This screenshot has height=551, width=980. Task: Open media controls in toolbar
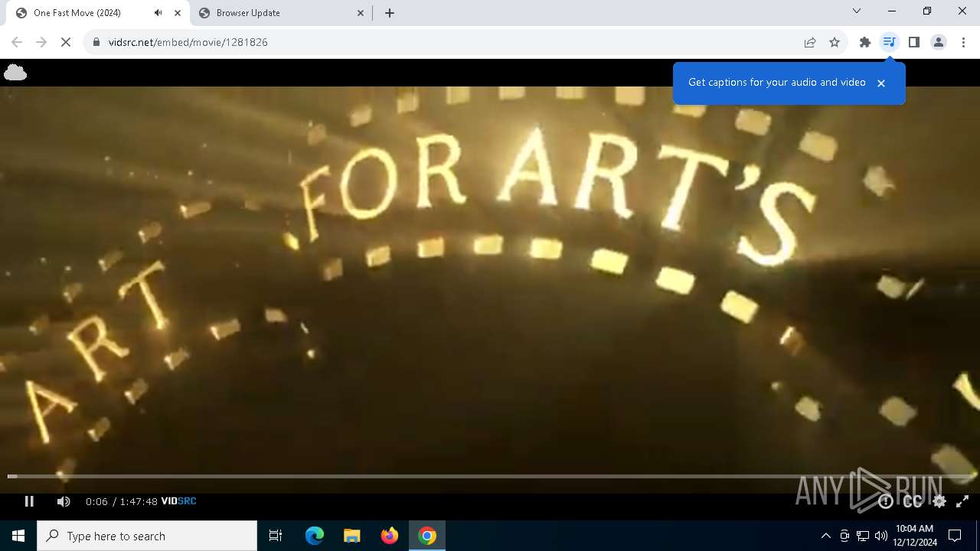coord(889,42)
